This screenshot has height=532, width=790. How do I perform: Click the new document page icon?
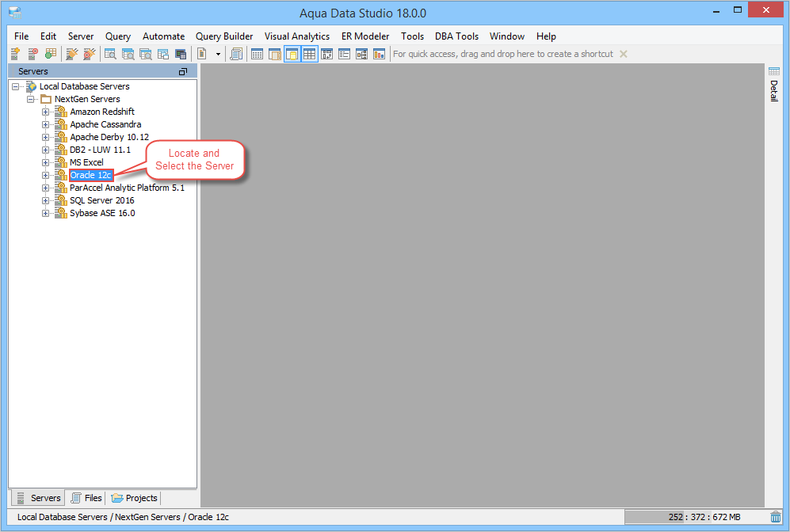tap(202, 54)
